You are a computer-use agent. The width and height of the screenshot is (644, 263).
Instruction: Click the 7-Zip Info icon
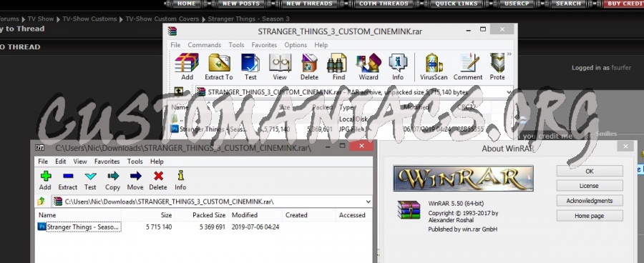(180, 181)
